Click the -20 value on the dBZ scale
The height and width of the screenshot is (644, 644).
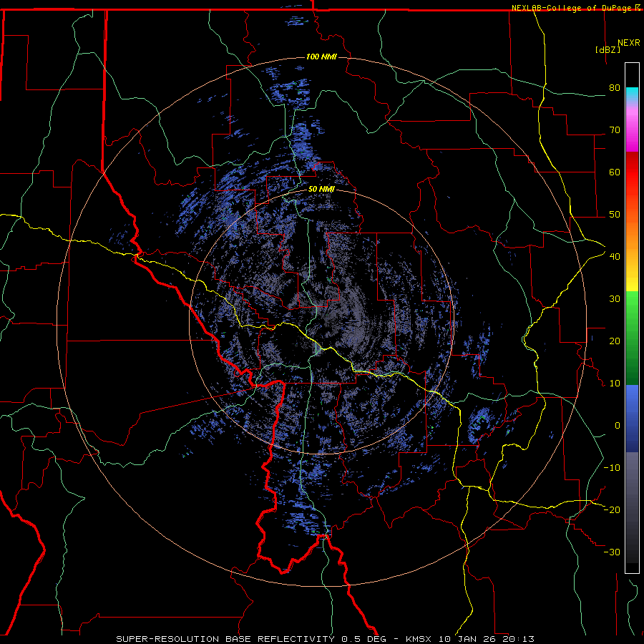612,509
